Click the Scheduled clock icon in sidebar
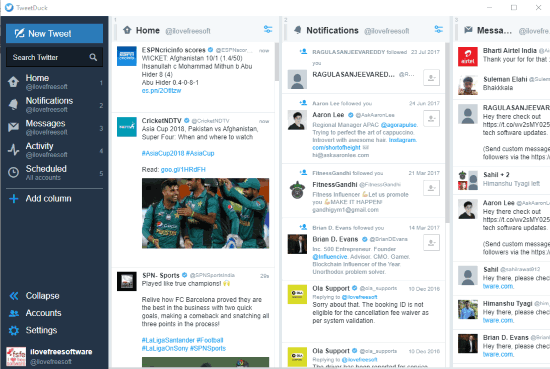This screenshot has height=369, width=550. coord(13,172)
